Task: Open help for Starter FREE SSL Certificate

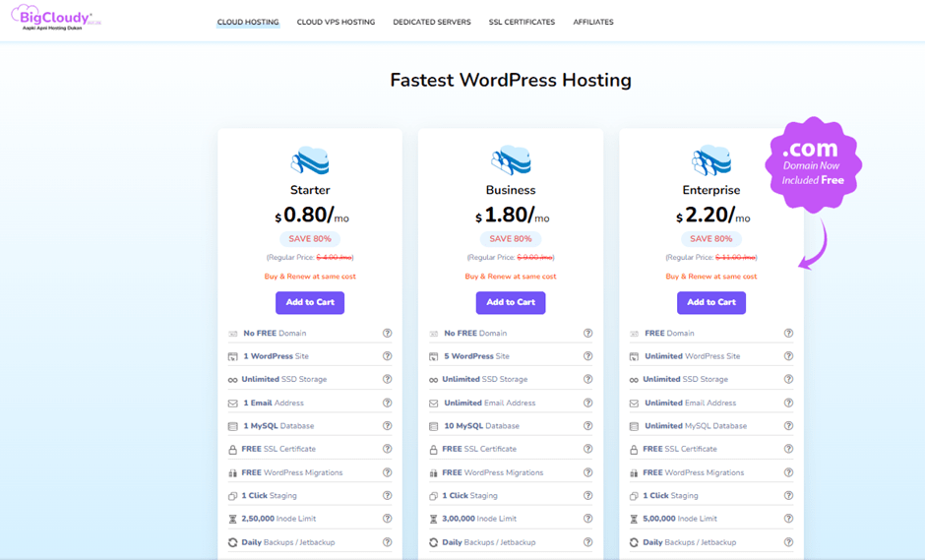Action: point(387,449)
